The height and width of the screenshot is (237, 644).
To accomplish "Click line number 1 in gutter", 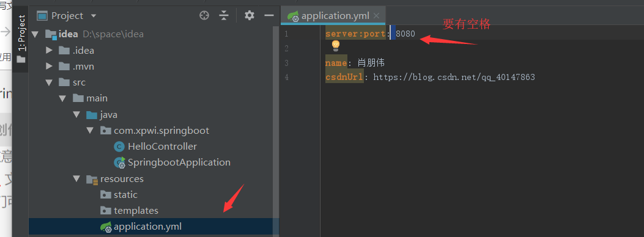I will (x=286, y=34).
